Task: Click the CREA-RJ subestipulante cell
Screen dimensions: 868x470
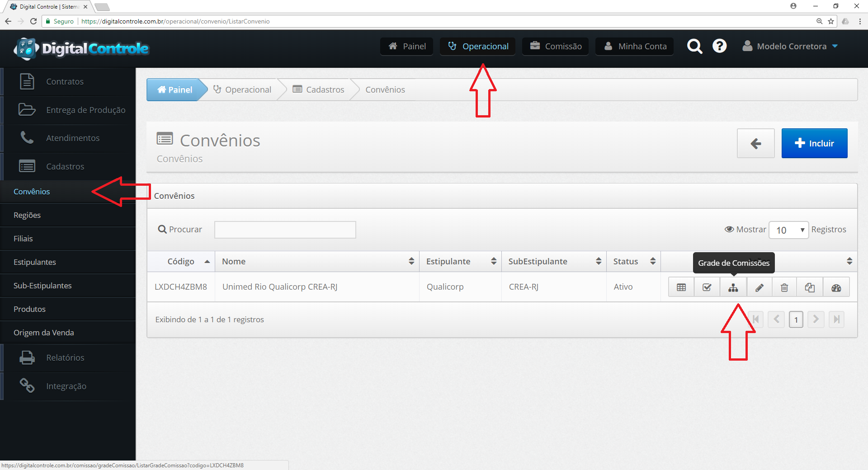Action: pyautogui.click(x=524, y=287)
